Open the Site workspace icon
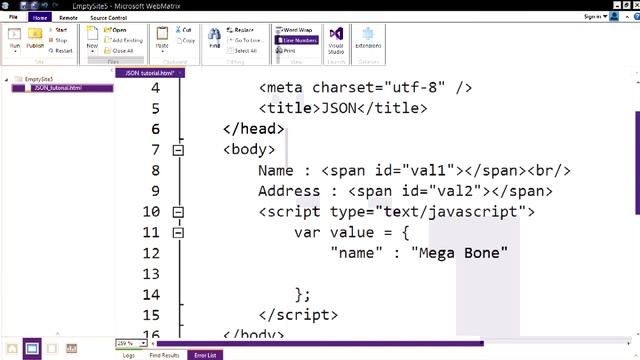 coord(12,349)
